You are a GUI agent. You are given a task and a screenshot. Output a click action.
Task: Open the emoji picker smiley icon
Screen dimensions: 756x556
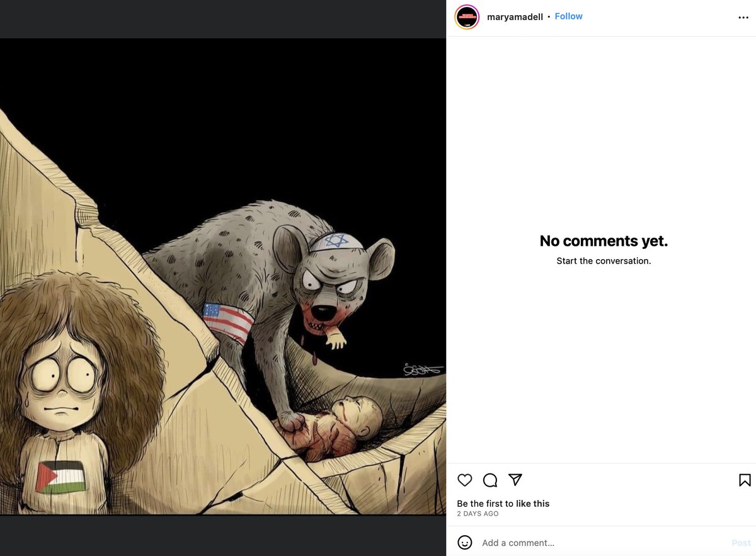point(465,542)
